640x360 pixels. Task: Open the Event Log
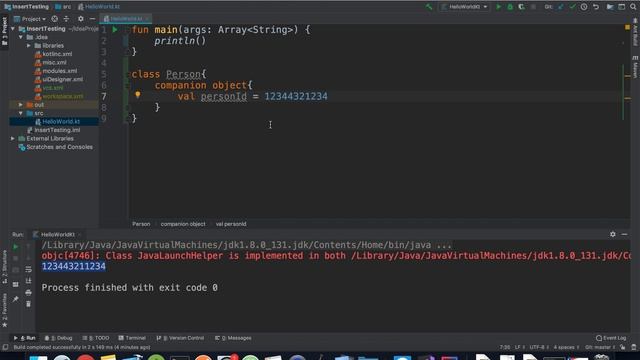[611, 338]
